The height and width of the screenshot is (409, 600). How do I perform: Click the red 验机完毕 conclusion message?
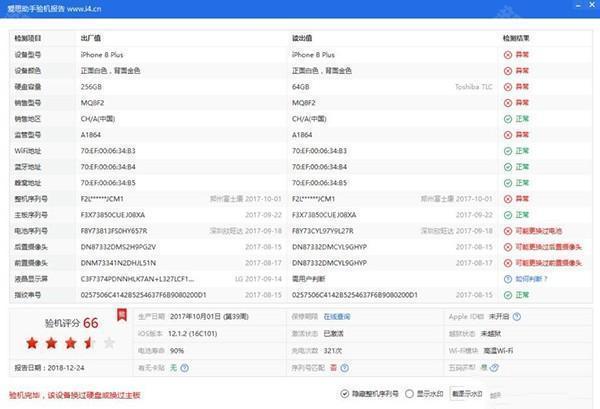pos(75,395)
